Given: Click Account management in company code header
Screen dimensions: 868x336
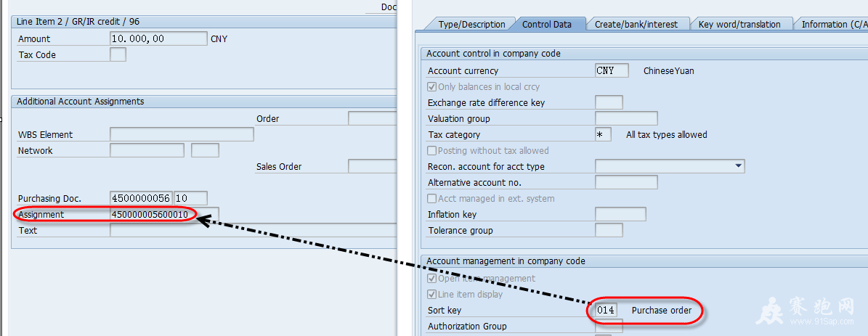Looking at the screenshot, I should 506,261.
